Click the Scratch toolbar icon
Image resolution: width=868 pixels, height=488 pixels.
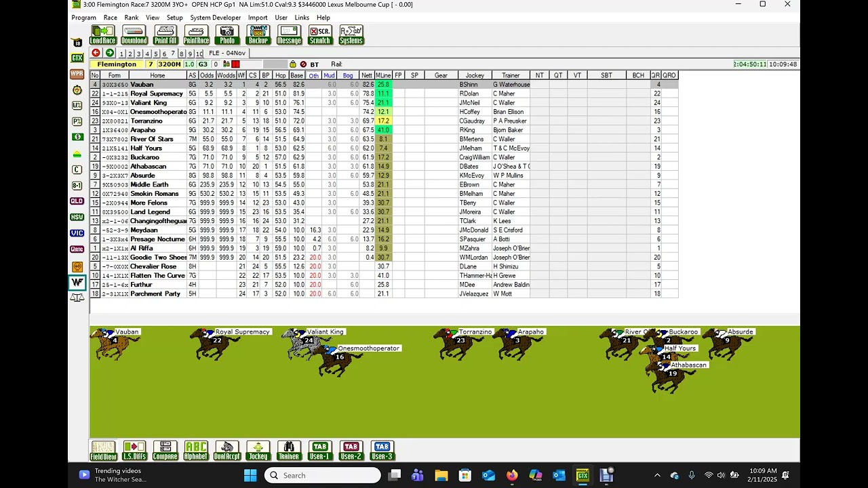pos(320,35)
